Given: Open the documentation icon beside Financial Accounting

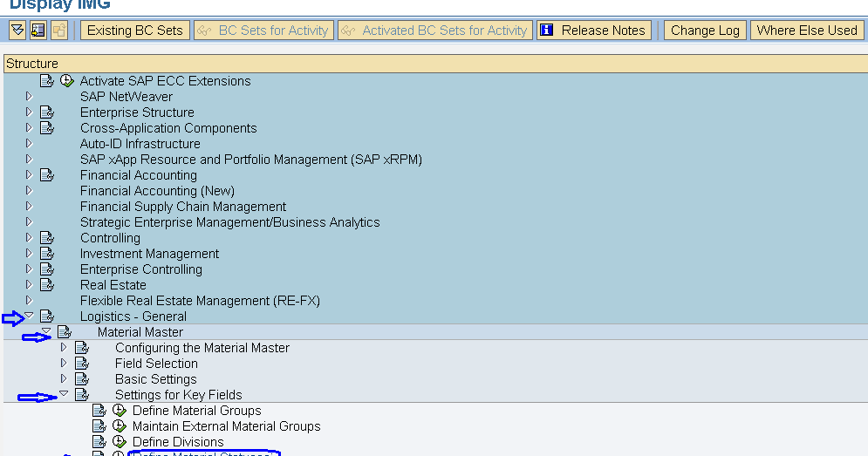Looking at the screenshot, I should (x=47, y=175).
